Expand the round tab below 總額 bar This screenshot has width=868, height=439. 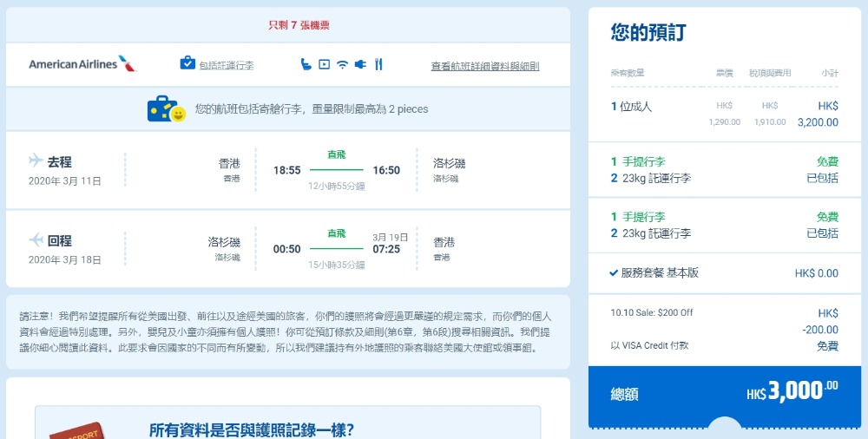[726, 427]
